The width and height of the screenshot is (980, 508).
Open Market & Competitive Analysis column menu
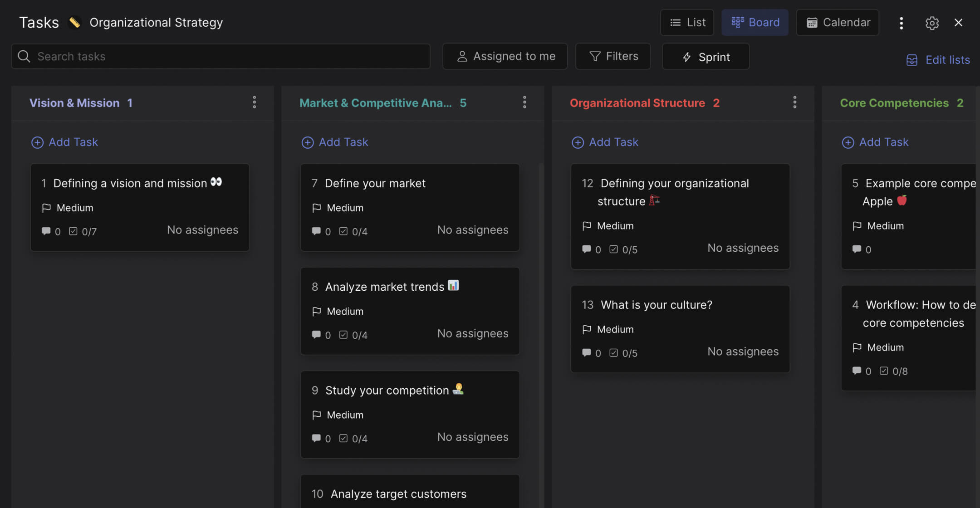524,102
